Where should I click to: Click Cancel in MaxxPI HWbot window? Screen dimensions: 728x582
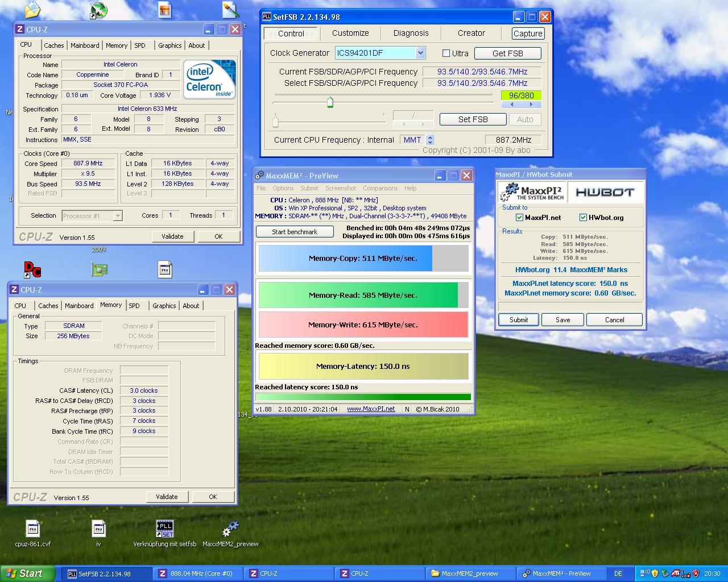click(614, 320)
